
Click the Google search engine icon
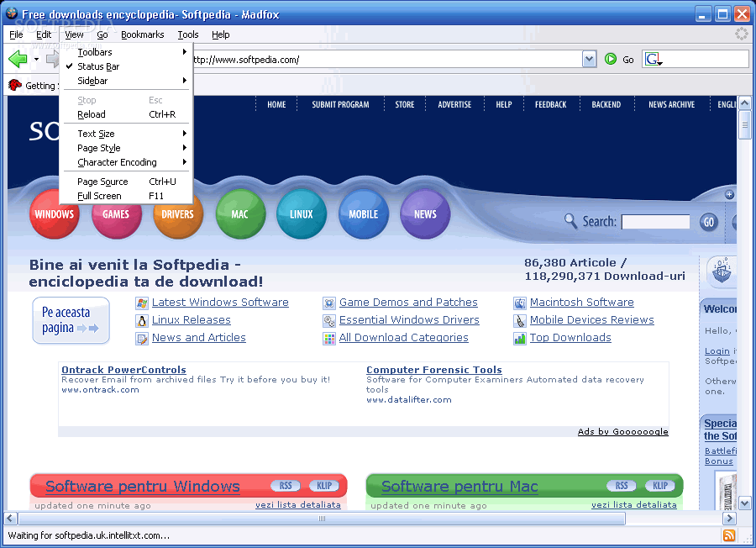654,59
